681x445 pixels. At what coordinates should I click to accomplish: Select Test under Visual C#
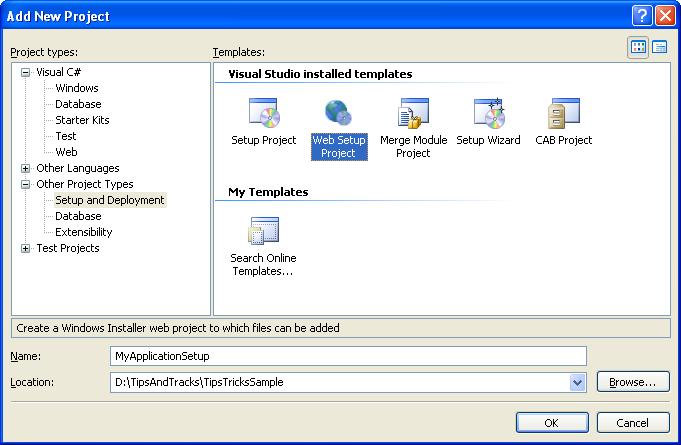pos(66,136)
